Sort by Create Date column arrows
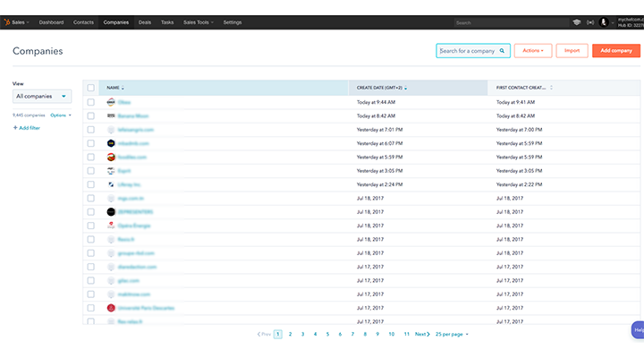This screenshot has width=644, height=358. [406, 88]
